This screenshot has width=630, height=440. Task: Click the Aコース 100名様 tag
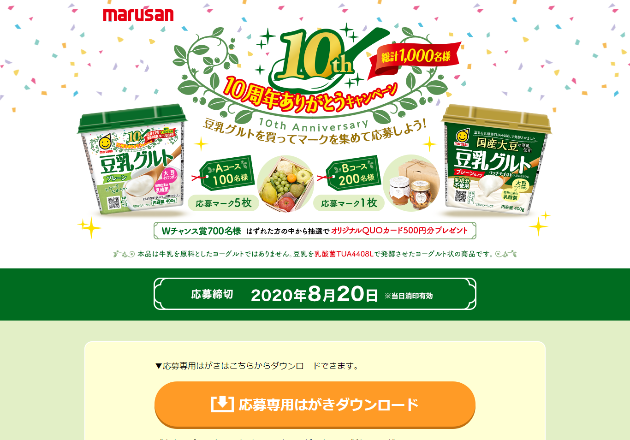(227, 173)
